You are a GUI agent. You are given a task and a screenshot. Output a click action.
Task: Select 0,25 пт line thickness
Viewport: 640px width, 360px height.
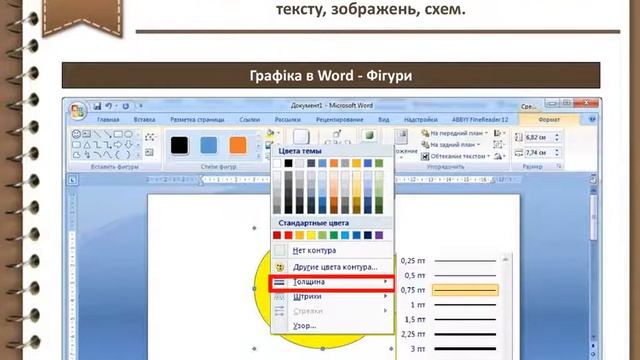(x=449, y=261)
